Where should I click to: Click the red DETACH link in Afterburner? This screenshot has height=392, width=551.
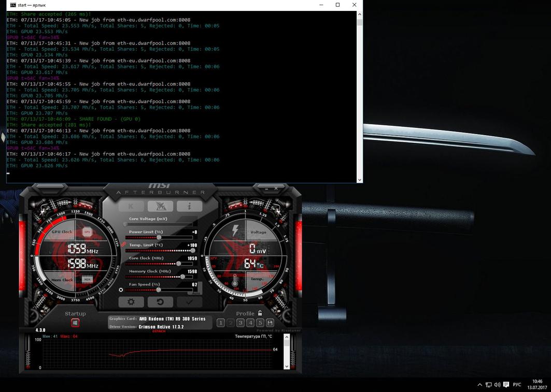point(159,331)
